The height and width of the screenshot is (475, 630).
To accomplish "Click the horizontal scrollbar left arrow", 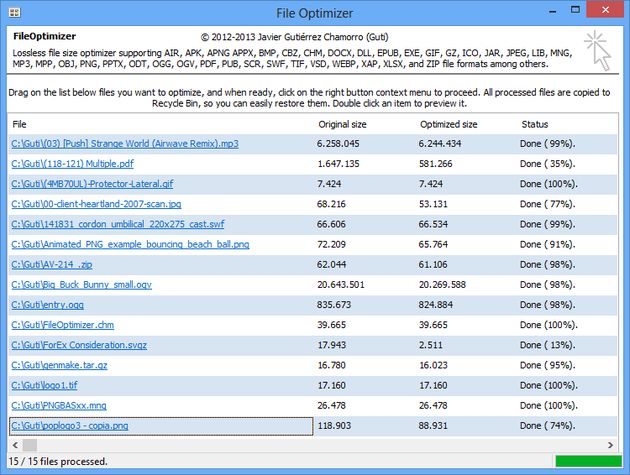I will tap(15, 445).
